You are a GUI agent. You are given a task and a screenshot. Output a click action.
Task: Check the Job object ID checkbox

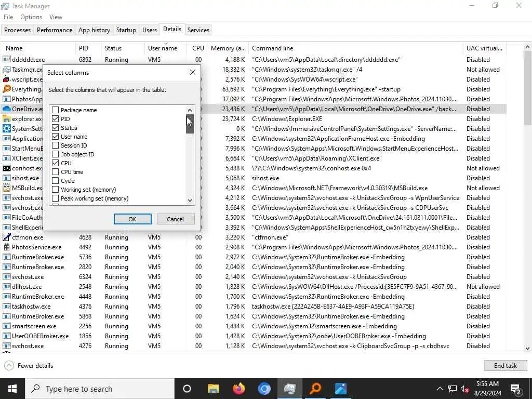[55, 154]
